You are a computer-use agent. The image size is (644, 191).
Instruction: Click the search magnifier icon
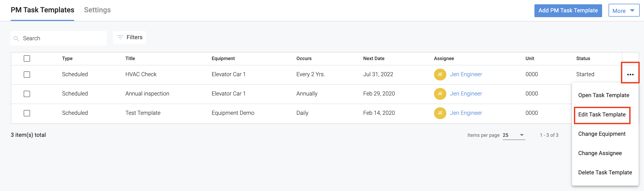(16, 39)
